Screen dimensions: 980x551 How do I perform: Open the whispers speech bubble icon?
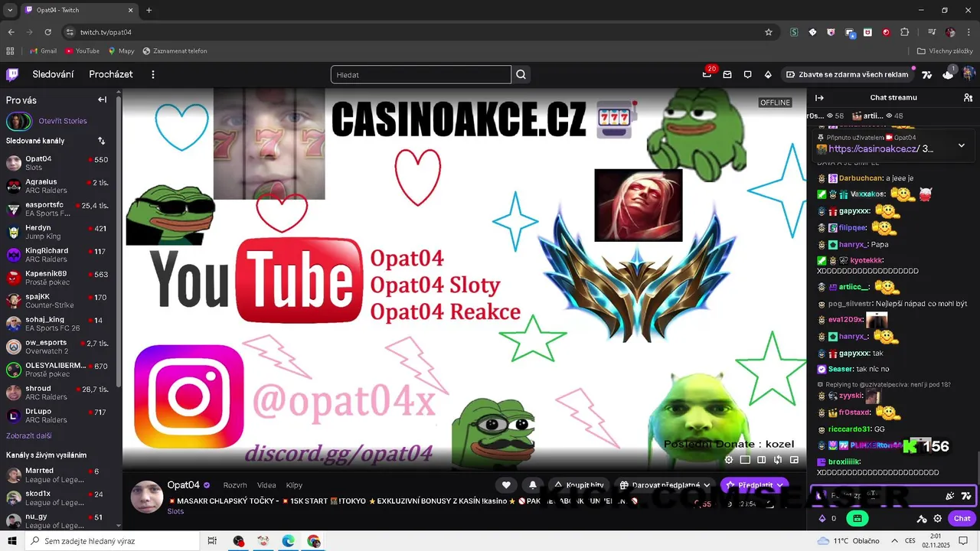pos(747,74)
